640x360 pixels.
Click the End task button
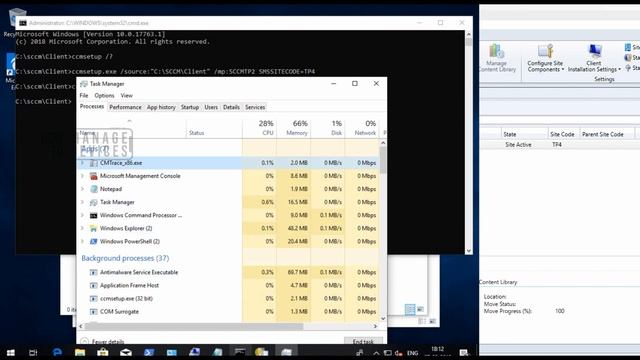click(363, 341)
